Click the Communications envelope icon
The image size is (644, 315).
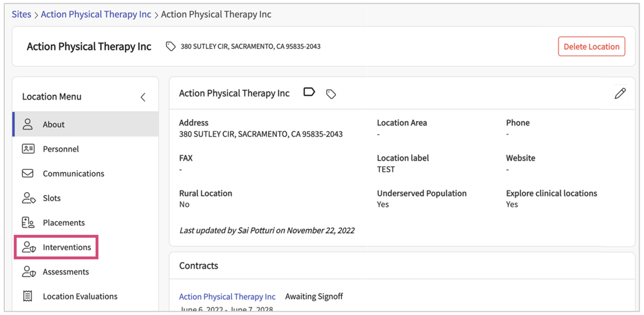pyautogui.click(x=28, y=173)
